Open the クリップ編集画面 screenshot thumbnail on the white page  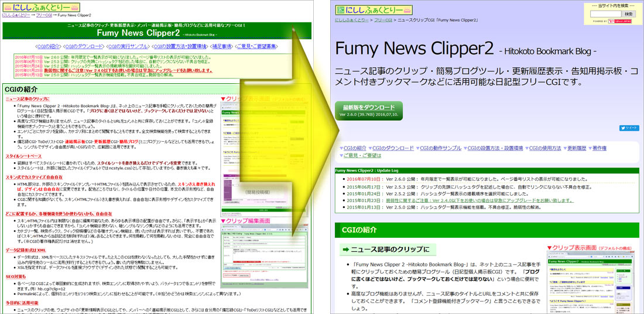coord(265,257)
